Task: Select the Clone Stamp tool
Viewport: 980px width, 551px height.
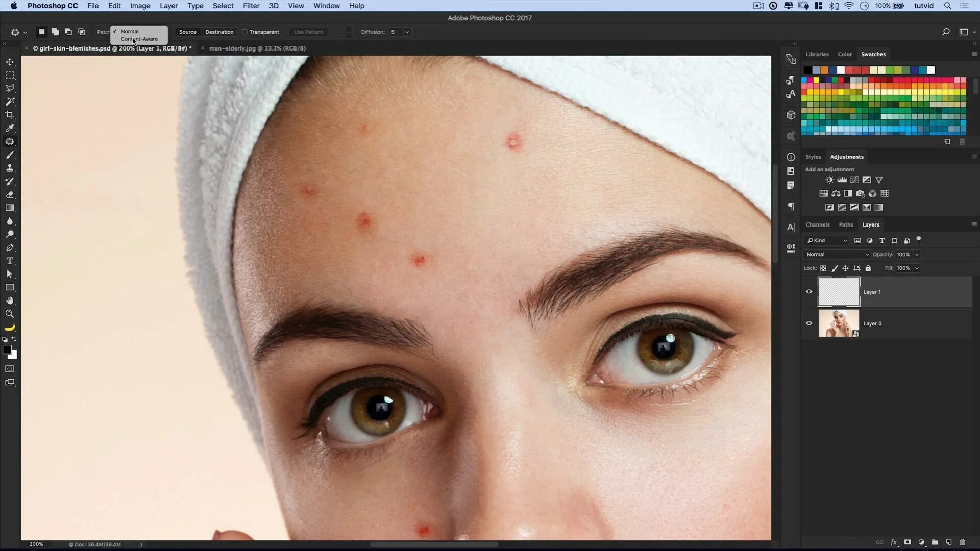Action: pos(10,168)
